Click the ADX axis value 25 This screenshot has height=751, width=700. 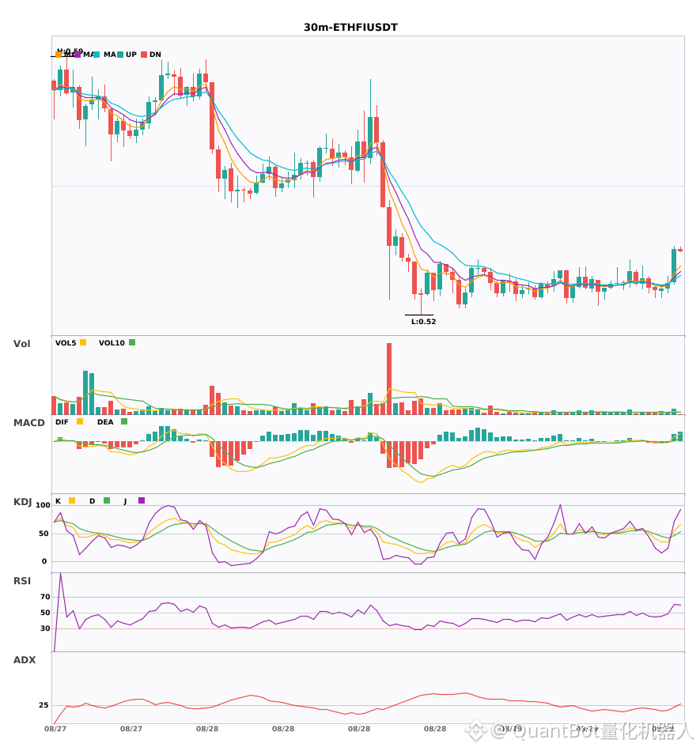tap(44, 705)
